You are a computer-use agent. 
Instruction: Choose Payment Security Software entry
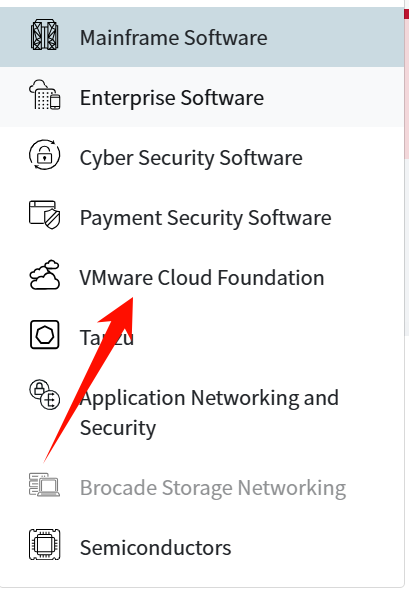[x=205, y=217]
